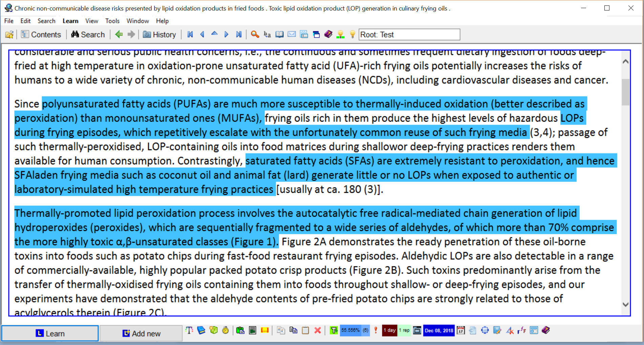This screenshot has height=345, width=644.
Task: Click the duplicate pages icon
Action: [x=281, y=330]
